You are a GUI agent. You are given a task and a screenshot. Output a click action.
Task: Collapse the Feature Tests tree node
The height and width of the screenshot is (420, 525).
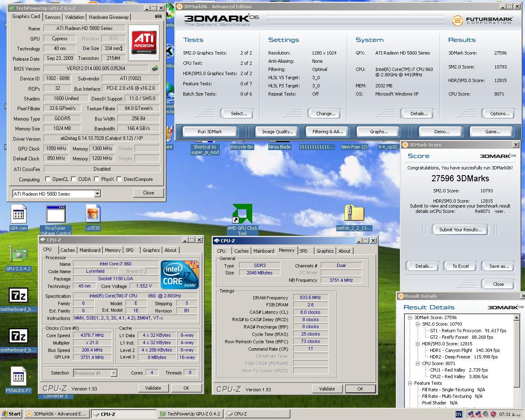[x=410, y=383]
